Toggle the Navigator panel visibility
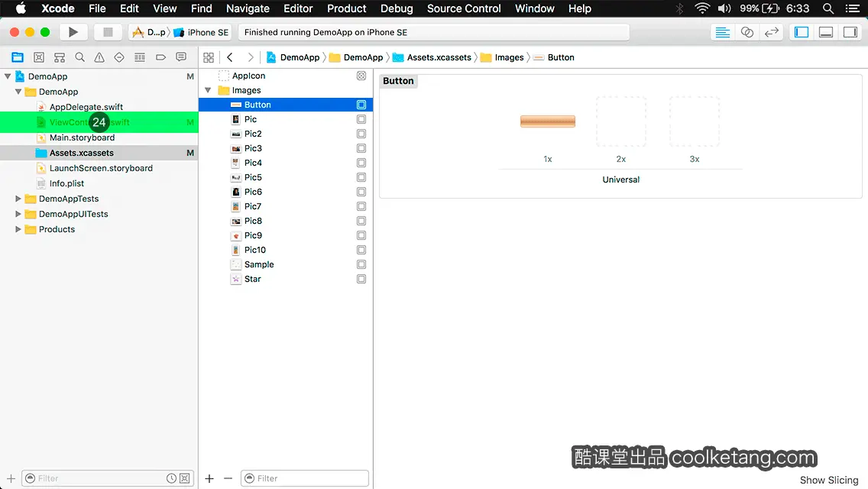Image resolution: width=868 pixels, height=489 pixels. pyautogui.click(x=802, y=32)
